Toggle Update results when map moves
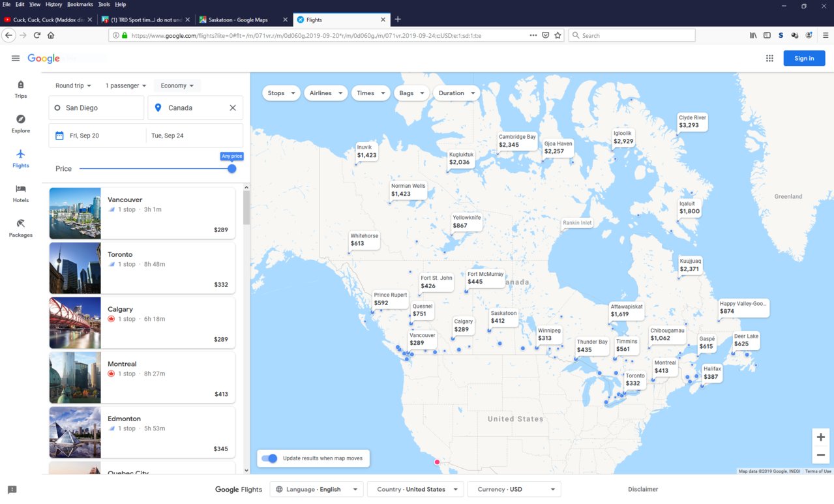 pyautogui.click(x=269, y=458)
